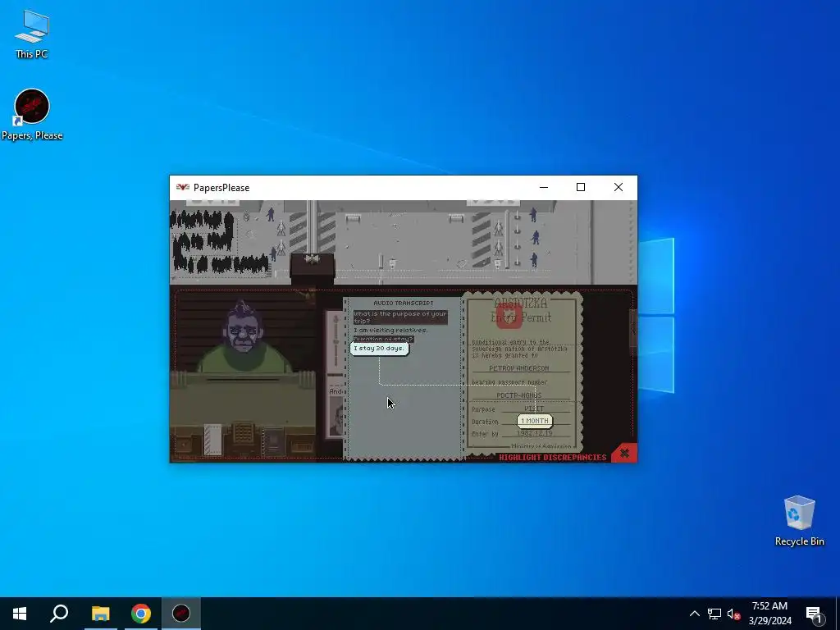Click the striped paper on the desk counter
The image size is (840, 630).
(212, 440)
